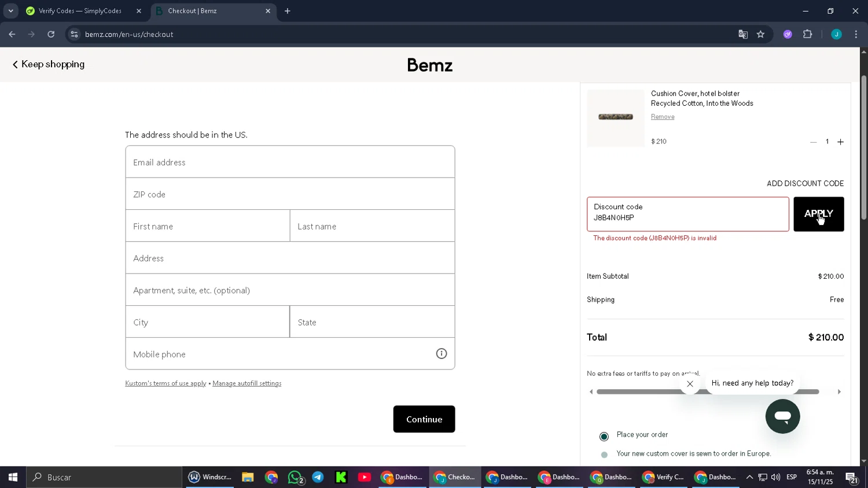Click into the Address field
This screenshot has width=868, height=488.
pyautogui.click(x=290, y=258)
